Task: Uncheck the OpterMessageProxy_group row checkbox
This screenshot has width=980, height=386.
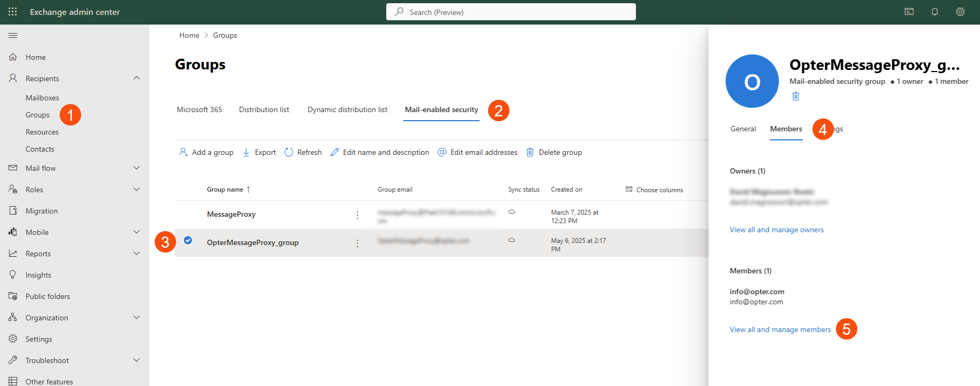Action: tap(188, 240)
